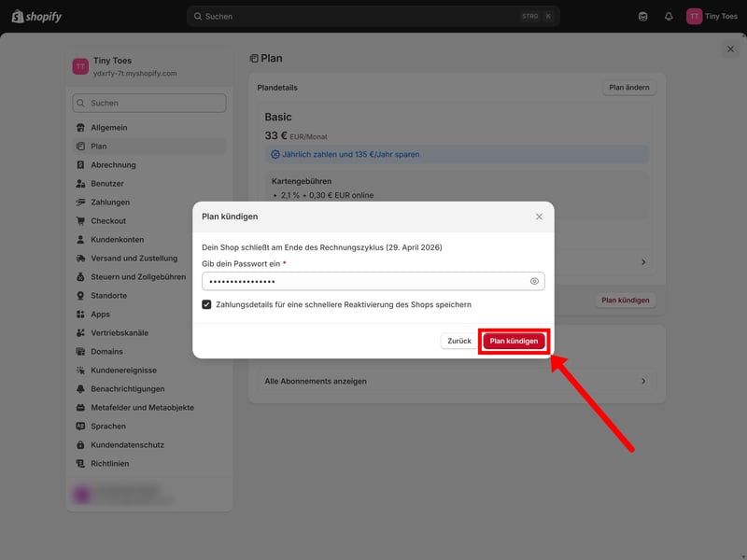Expand Alle Abonnements anzeigen row chevron
Viewport: 747px width, 560px height.
coord(643,381)
